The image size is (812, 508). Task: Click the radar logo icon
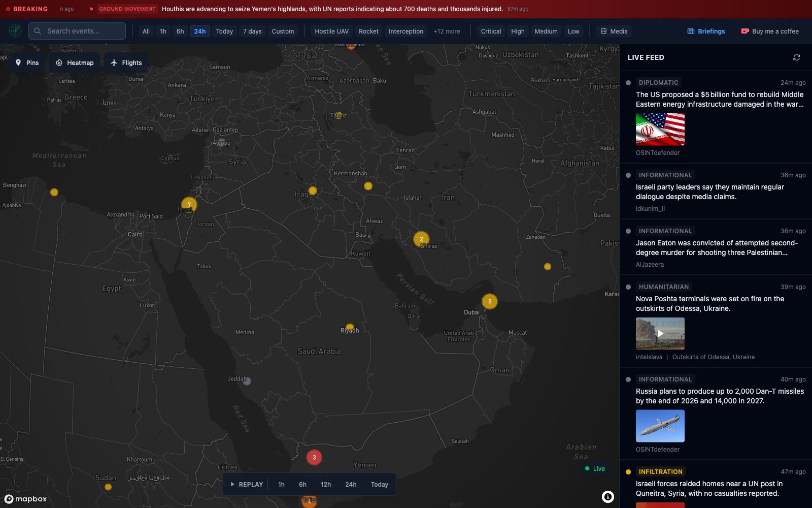15,31
